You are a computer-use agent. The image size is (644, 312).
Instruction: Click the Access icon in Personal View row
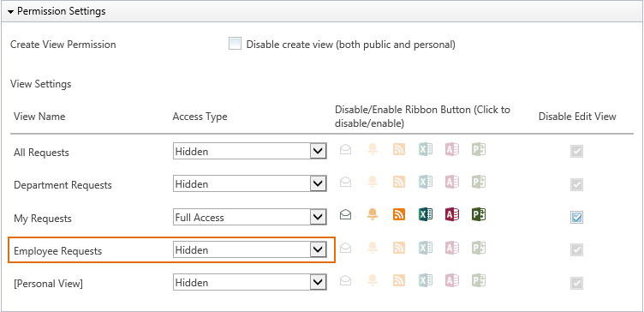pyautogui.click(x=452, y=280)
